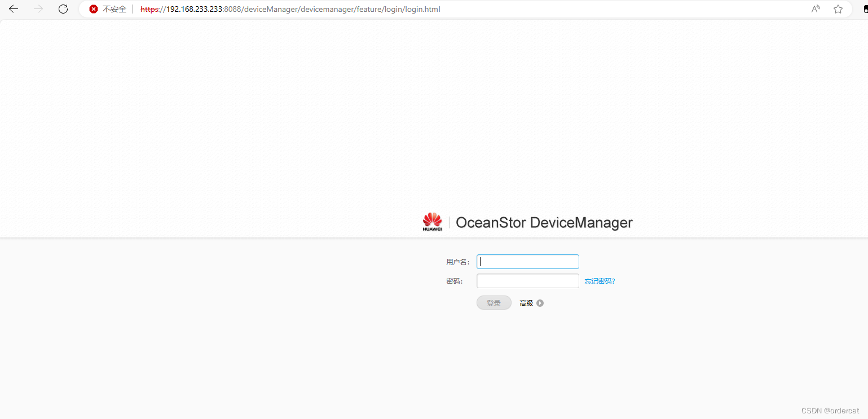Click the 不安全 security label

pos(114,9)
